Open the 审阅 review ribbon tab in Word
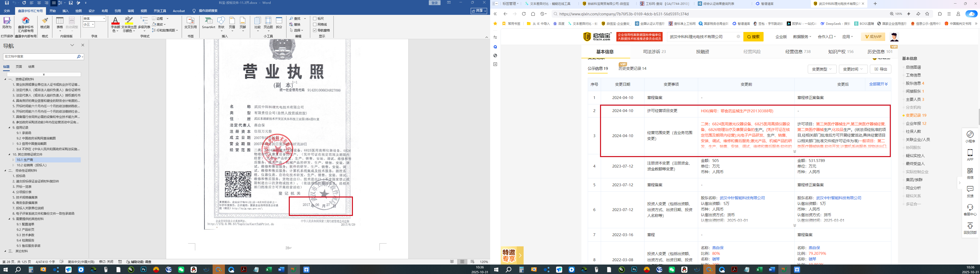The height and width of the screenshot is (274, 980). coord(131,11)
